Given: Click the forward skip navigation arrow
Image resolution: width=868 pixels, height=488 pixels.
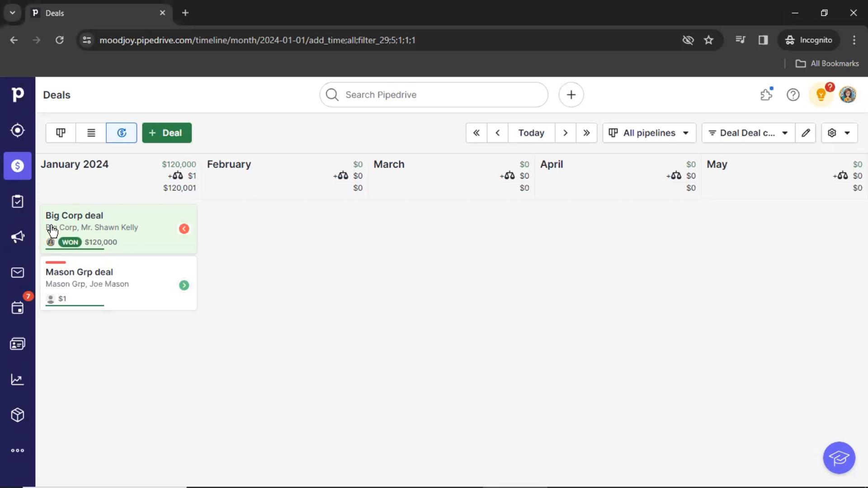Looking at the screenshot, I should point(587,132).
